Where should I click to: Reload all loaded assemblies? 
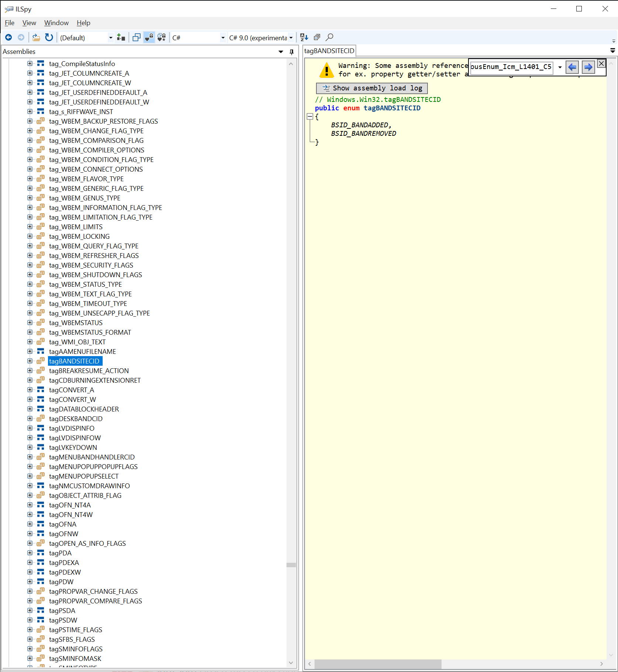49,37
